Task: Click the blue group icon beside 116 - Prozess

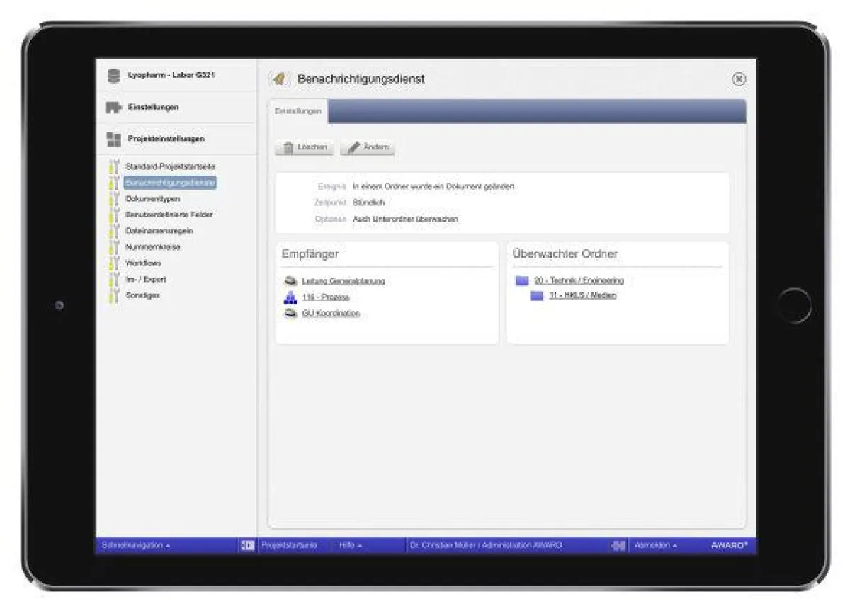Action: pyautogui.click(x=290, y=297)
